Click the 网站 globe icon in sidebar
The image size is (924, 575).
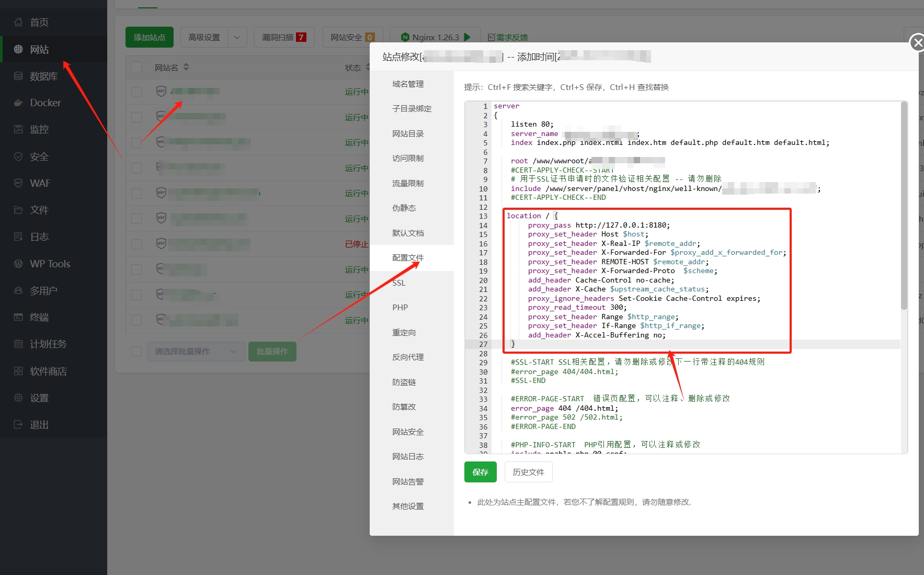tap(18, 49)
